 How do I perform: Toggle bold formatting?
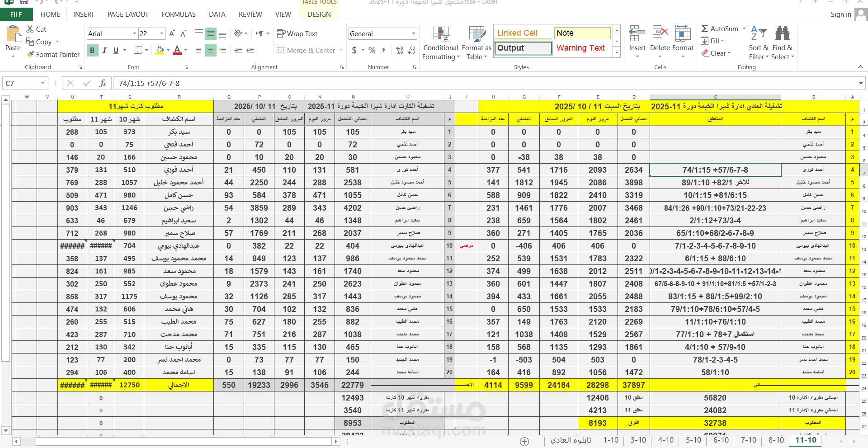click(92, 50)
